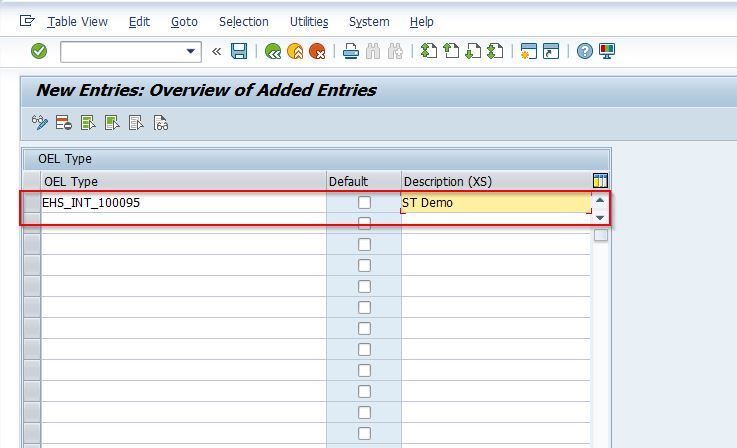
Task: Click the table select-all corner cell
Action: pos(32,181)
